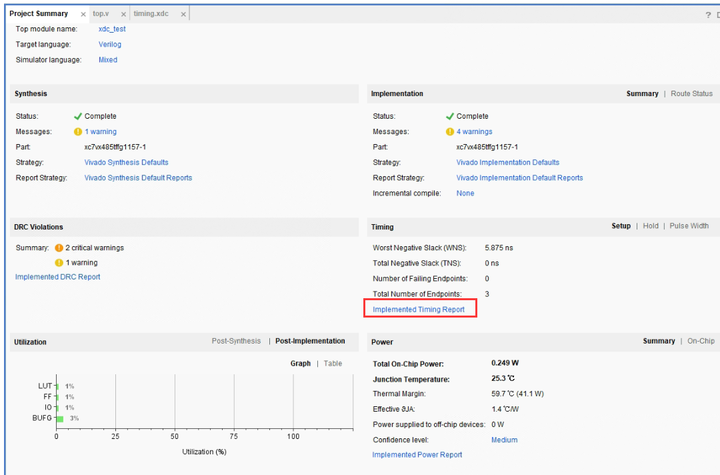720x475 pixels.
Task: Click the help question mark icon
Action: 708,14
